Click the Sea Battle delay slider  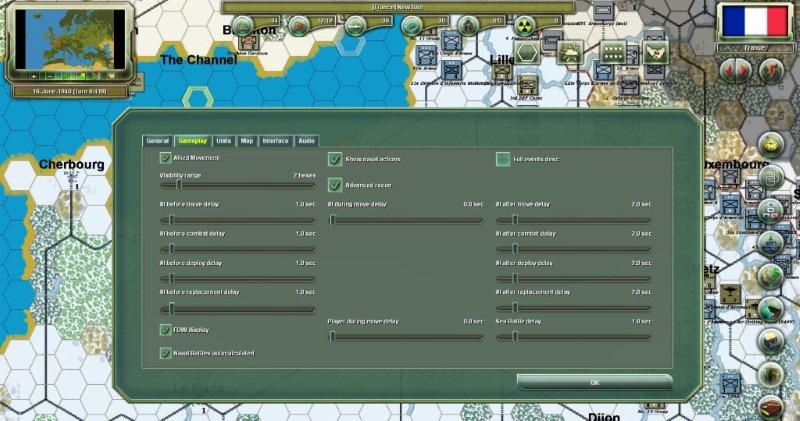pyautogui.click(x=574, y=337)
